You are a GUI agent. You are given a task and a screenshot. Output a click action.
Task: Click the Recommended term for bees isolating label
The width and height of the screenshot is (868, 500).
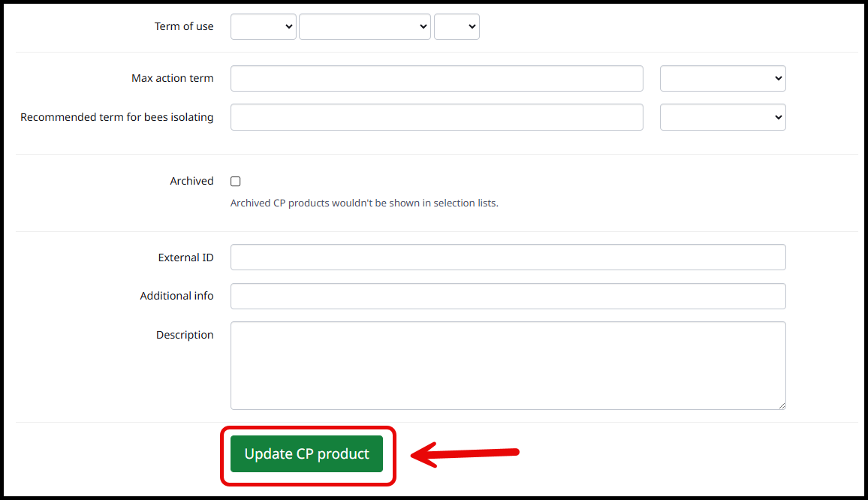point(116,117)
